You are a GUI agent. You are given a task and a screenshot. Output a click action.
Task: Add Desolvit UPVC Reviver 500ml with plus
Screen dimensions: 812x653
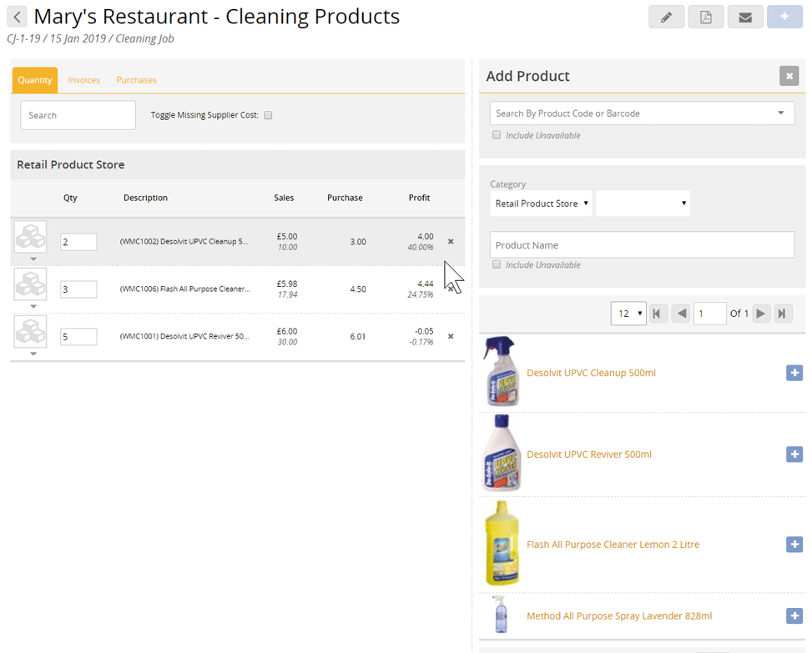tap(794, 455)
